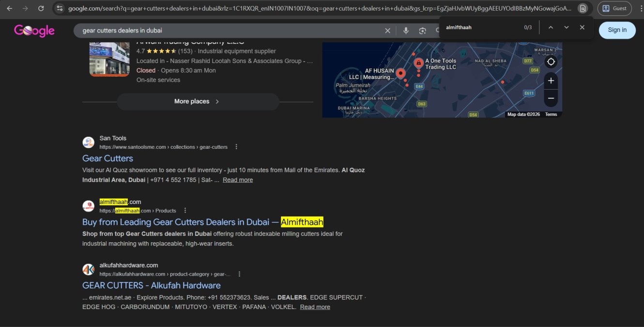This screenshot has height=327, width=644.
Task: Open options menu for alkufahhardware.com result
Action: (239, 274)
